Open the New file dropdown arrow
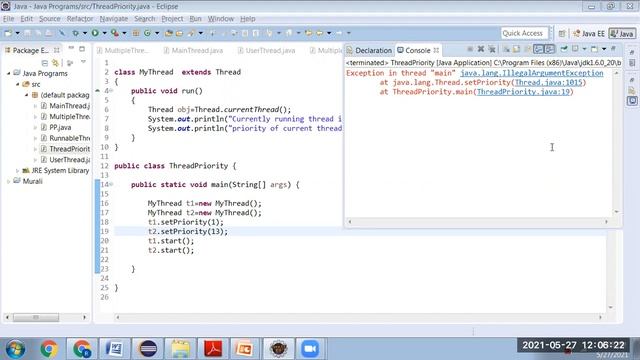640x360 pixels. [x=17, y=33]
